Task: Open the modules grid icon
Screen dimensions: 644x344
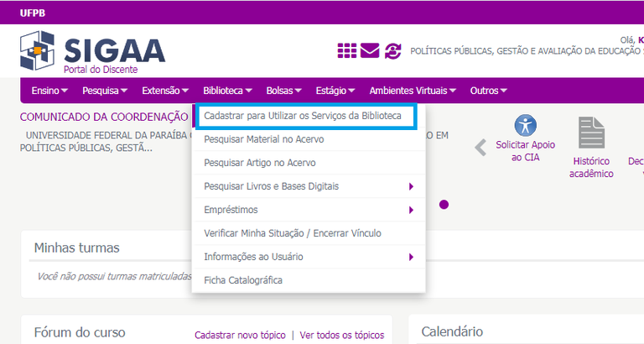Action: (347, 50)
